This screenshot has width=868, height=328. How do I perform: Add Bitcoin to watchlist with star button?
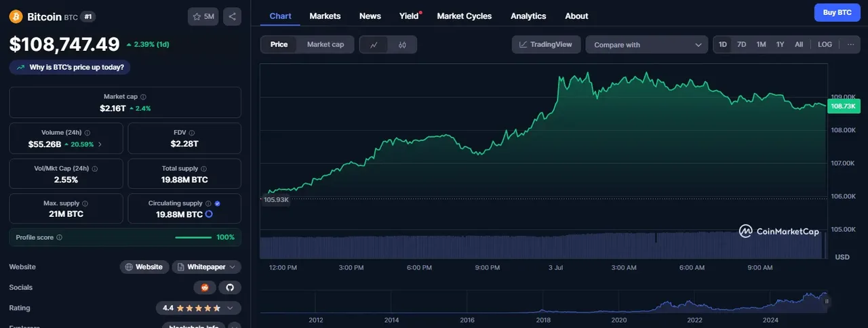[203, 16]
